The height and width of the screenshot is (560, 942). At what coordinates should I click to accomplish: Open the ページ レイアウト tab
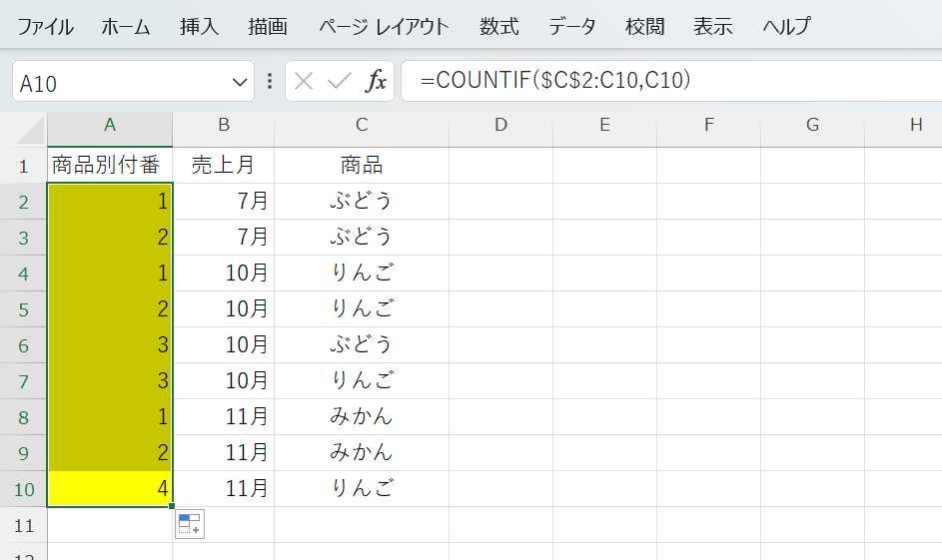(x=384, y=27)
